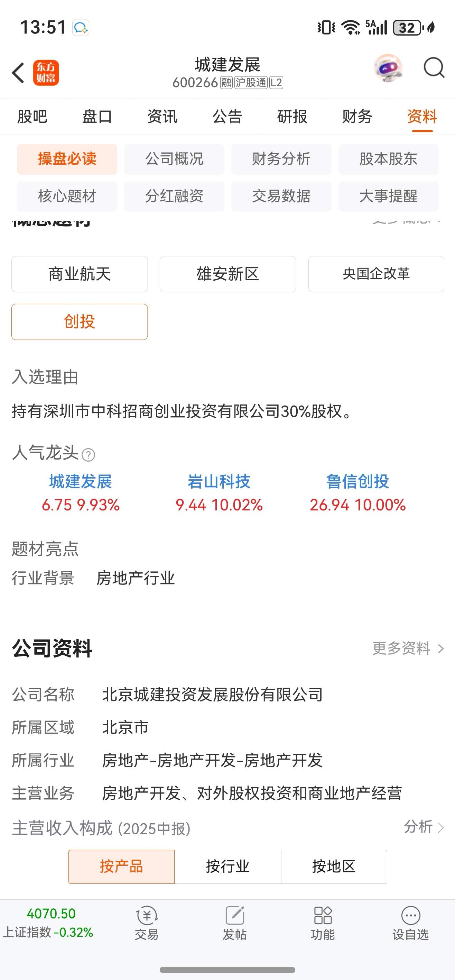The width and height of the screenshot is (455, 980).
Task: Select the 按产品 breakdown option
Action: (x=122, y=866)
